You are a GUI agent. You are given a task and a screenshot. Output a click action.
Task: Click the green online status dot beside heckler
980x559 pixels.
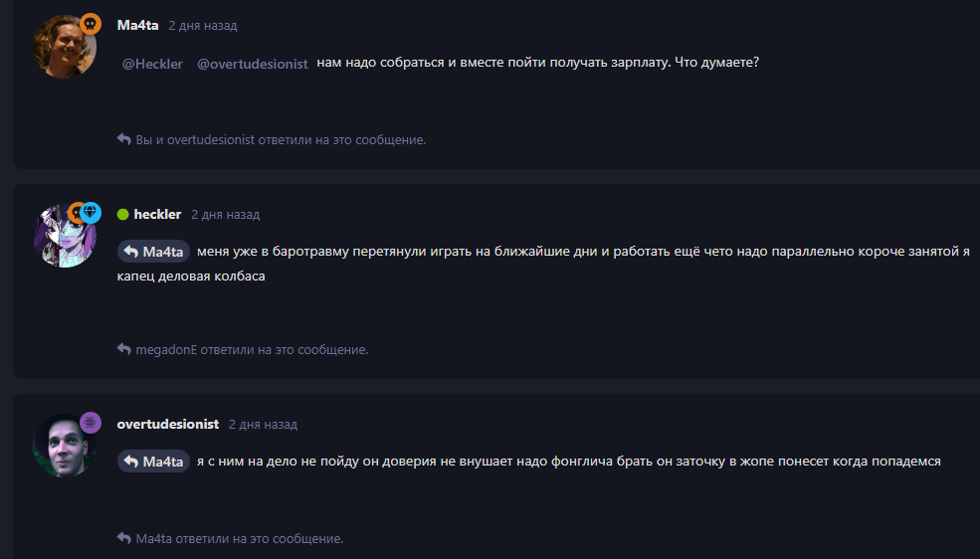122,214
